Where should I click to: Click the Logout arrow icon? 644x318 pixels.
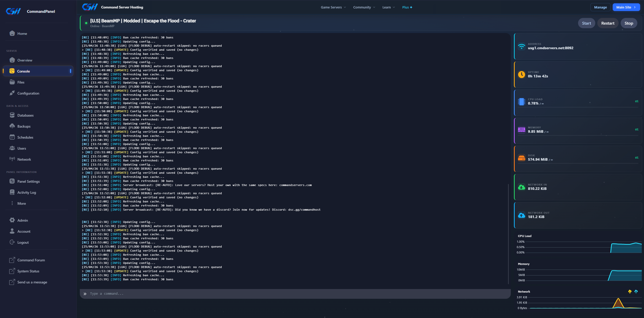[x=12, y=242]
